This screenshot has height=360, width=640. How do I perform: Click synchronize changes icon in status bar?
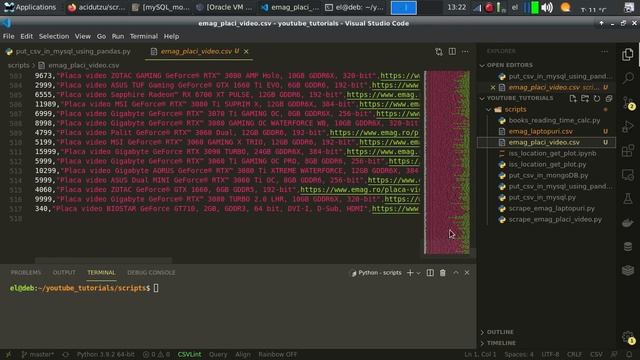[65, 355]
